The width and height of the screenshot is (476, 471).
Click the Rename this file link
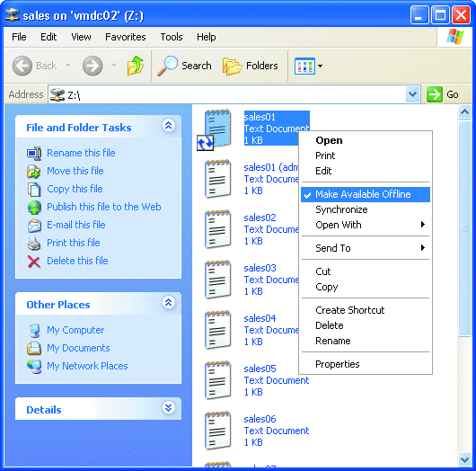(81, 153)
